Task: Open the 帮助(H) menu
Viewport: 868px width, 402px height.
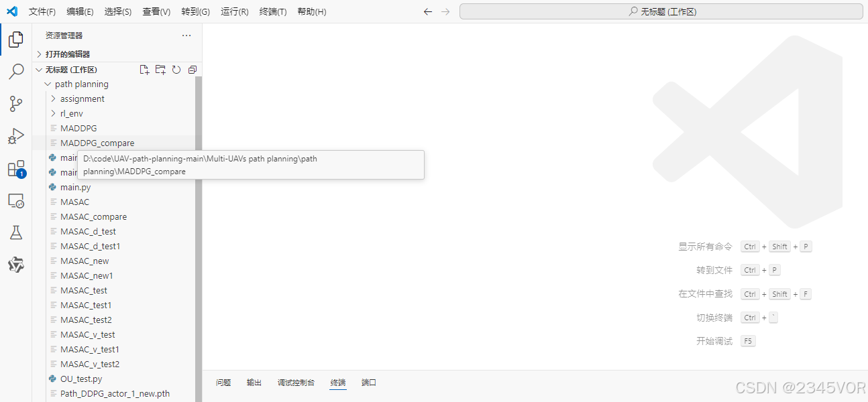Action: (312, 11)
